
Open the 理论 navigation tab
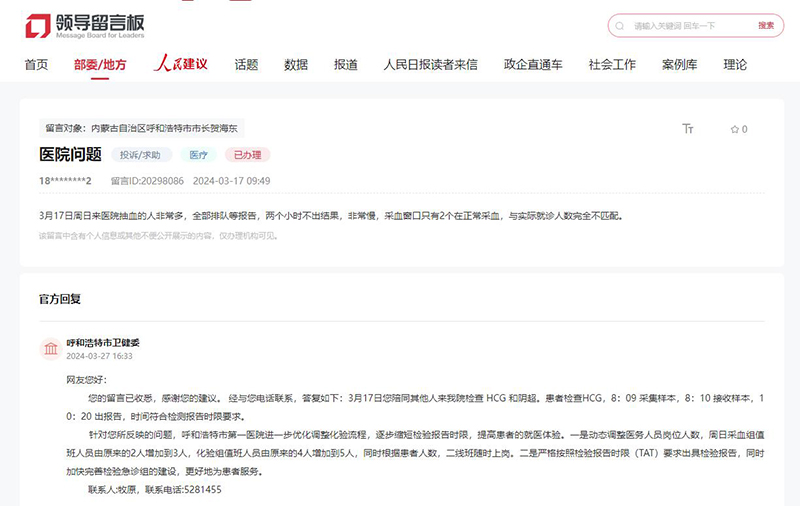click(x=735, y=65)
